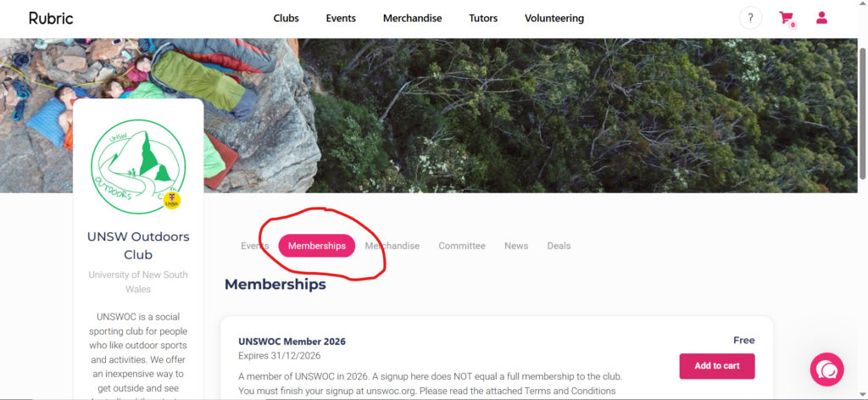Click the UNSW Outdoors Club logo
Screen dimensions: 868x400
point(138,166)
